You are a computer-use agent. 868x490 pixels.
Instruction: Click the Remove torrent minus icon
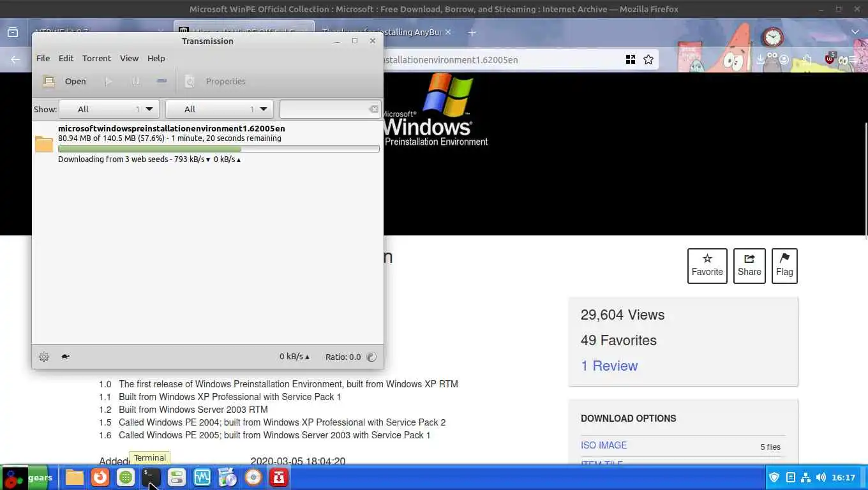161,81
